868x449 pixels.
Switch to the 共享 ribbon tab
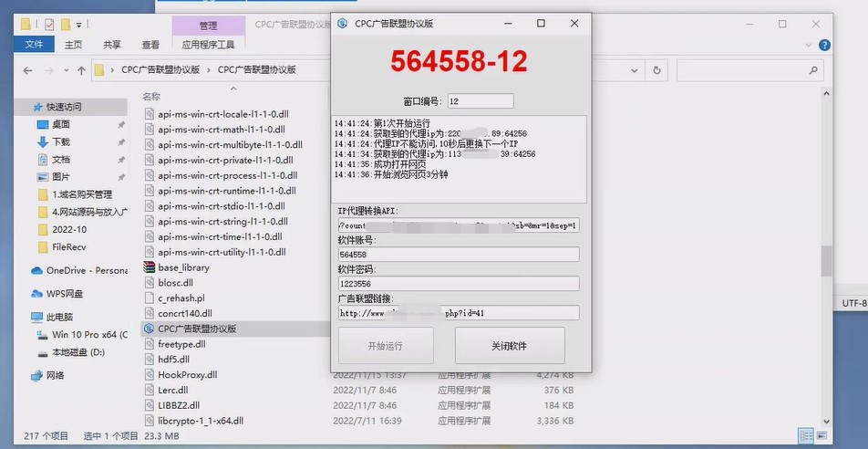coord(112,45)
